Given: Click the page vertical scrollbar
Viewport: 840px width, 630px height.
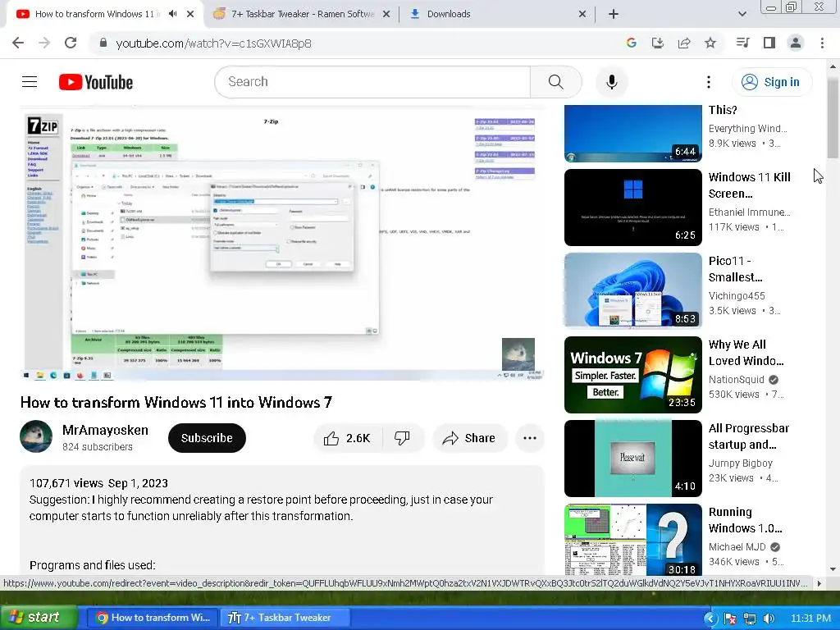Looking at the screenshot, I should click(833, 118).
